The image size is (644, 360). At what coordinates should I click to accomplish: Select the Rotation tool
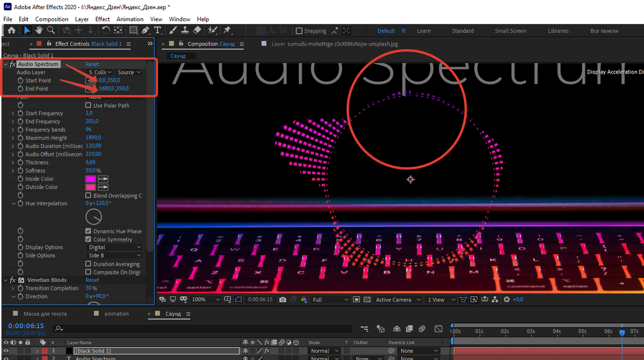coord(106,31)
